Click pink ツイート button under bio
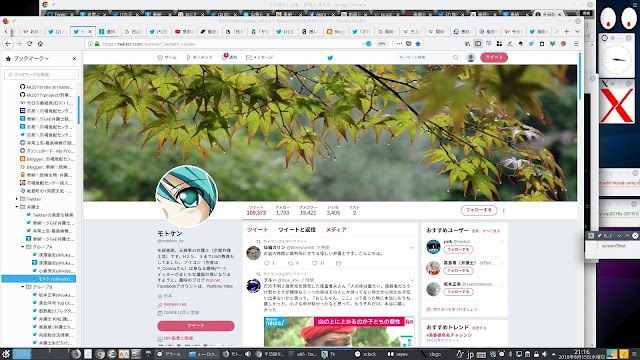Viewport: 640px width, 360px height. 196,326
